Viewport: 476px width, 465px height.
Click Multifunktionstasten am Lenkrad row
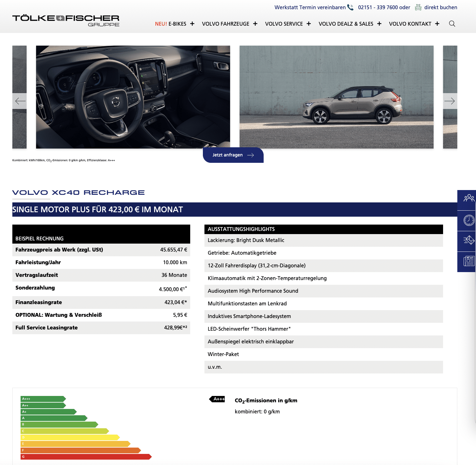pos(324,304)
